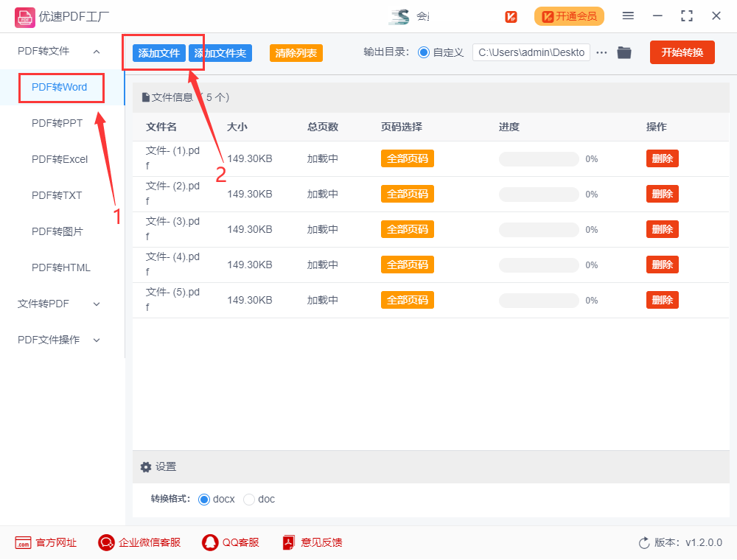This screenshot has height=560, width=737.
Task: Choose page range for 文件- (1).pdf
Action: (407, 159)
